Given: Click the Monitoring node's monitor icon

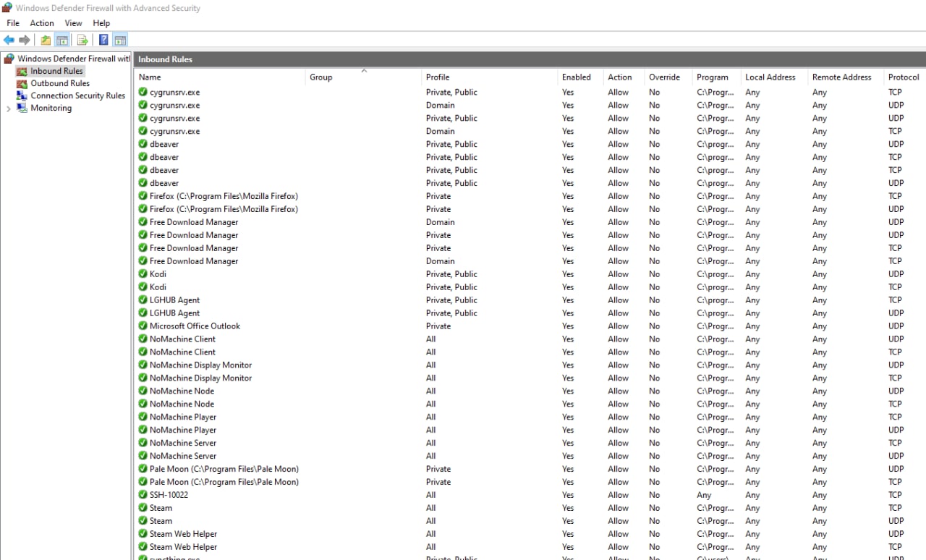Looking at the screenshot, I should coord(22,108).
